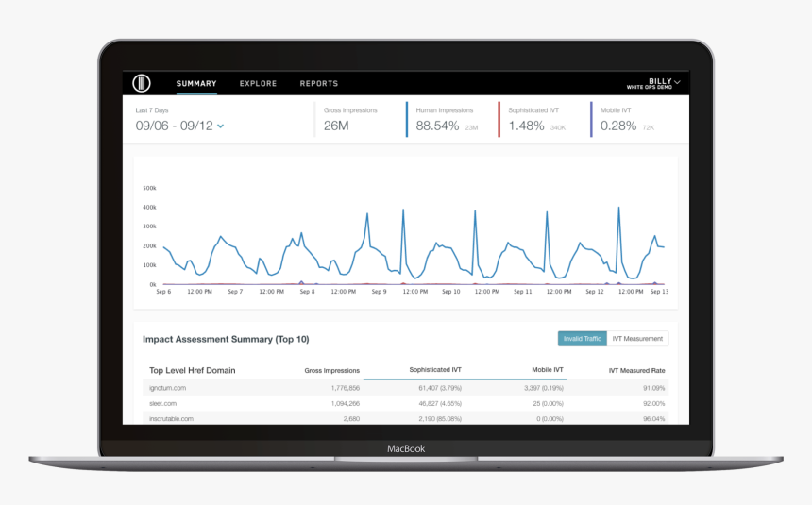Select the Gross Impressions 26M metric
The height and width of the screenshot is (505, 812).
351,119
